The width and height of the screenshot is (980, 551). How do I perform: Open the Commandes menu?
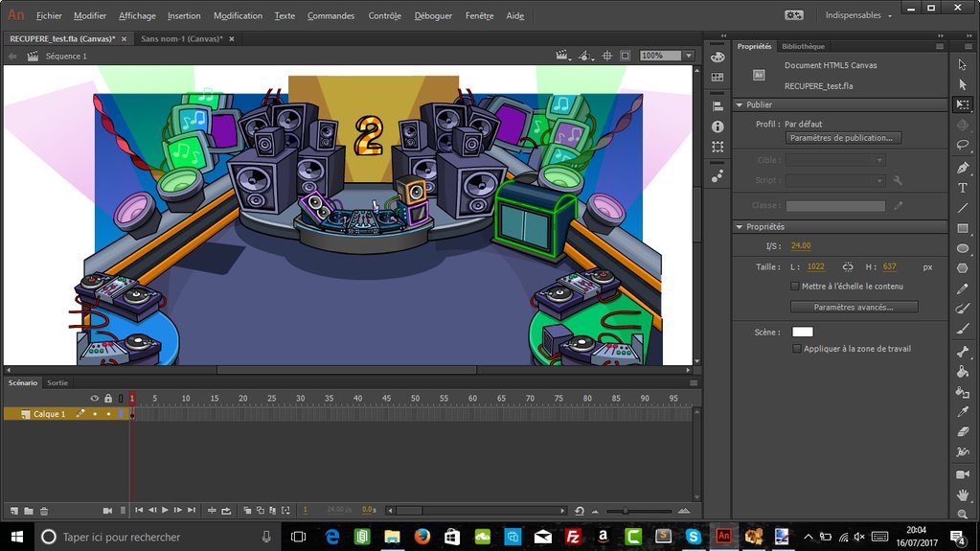pos(330,15)
